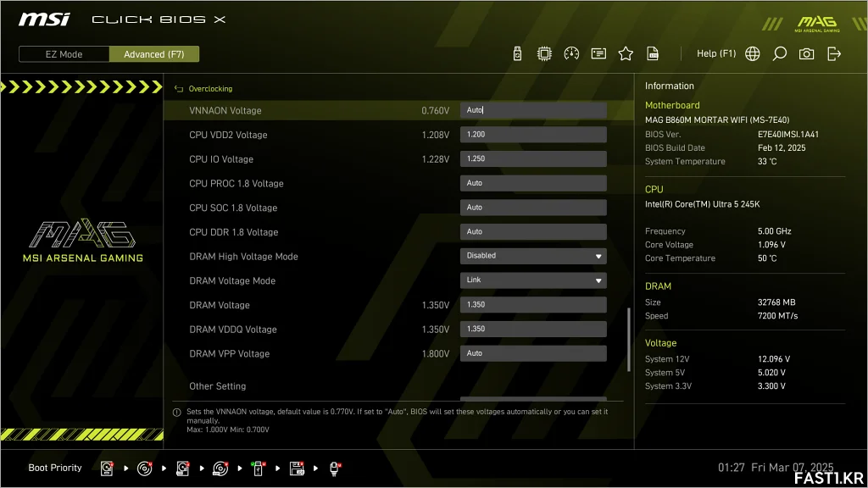Click the settings list scrollbar thumb

[629, 340]
